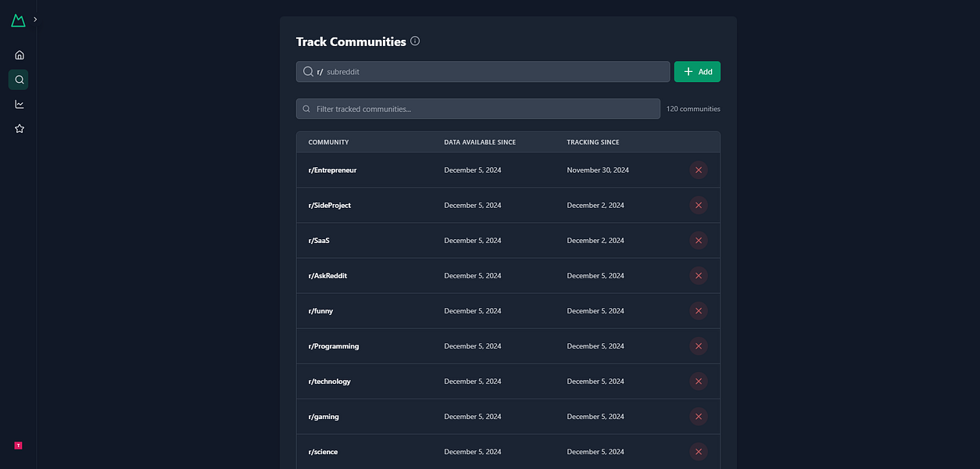Focus the Filter tracked communities field
980x469 pixels.
coord(477,109)
